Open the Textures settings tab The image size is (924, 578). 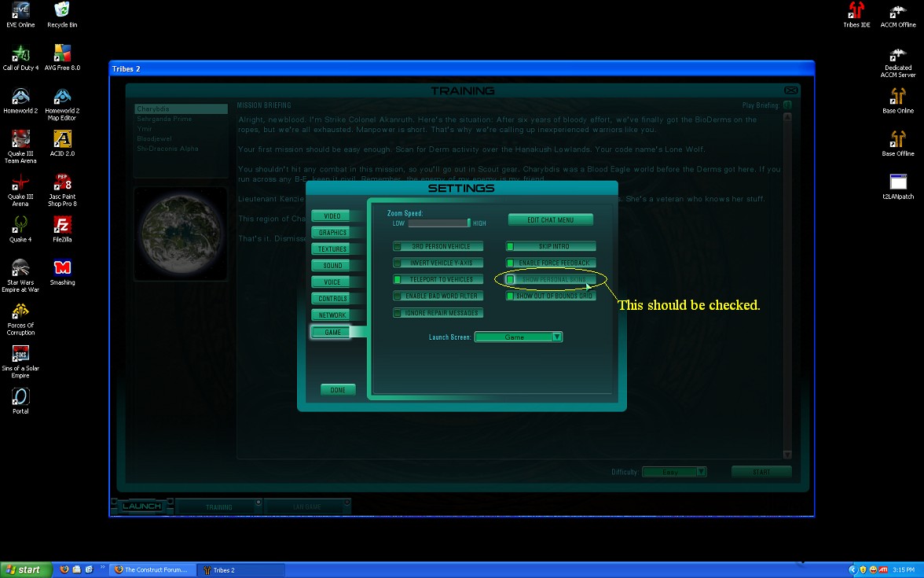pyautogui.click(x=332, y=249)
